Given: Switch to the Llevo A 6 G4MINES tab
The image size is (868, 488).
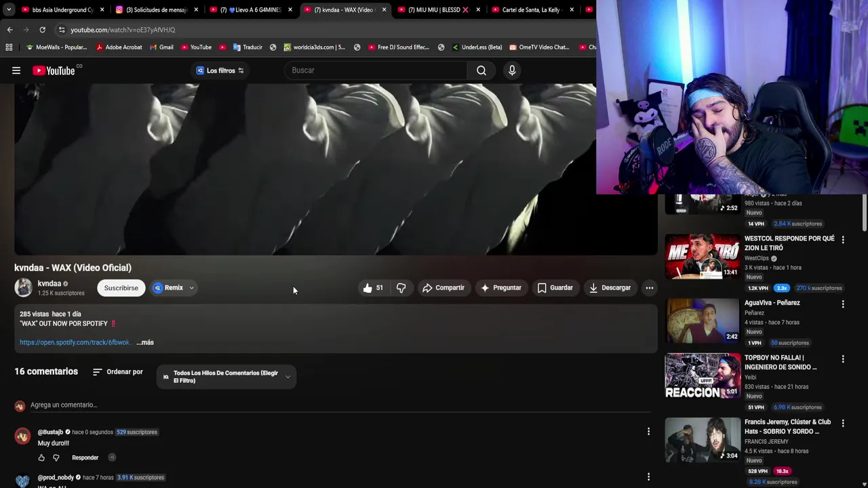Looking at the screenshot, I should point(251,10).
